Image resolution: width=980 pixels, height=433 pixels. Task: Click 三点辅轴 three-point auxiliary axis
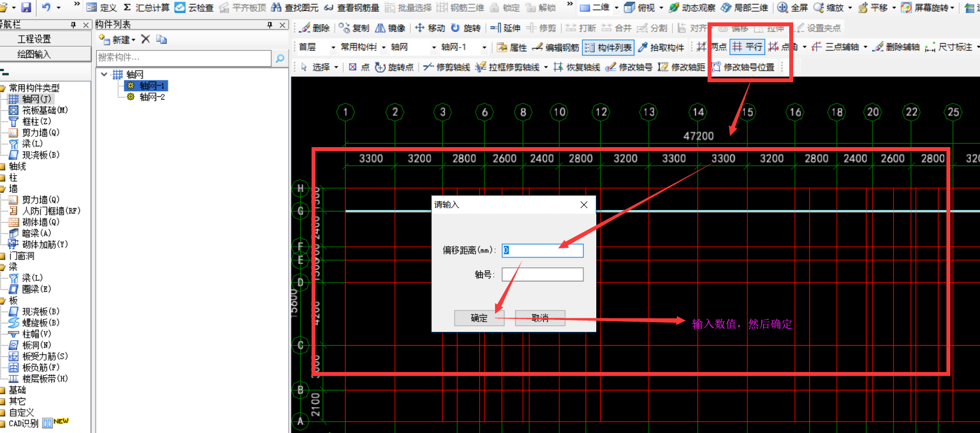click(835, 47)
